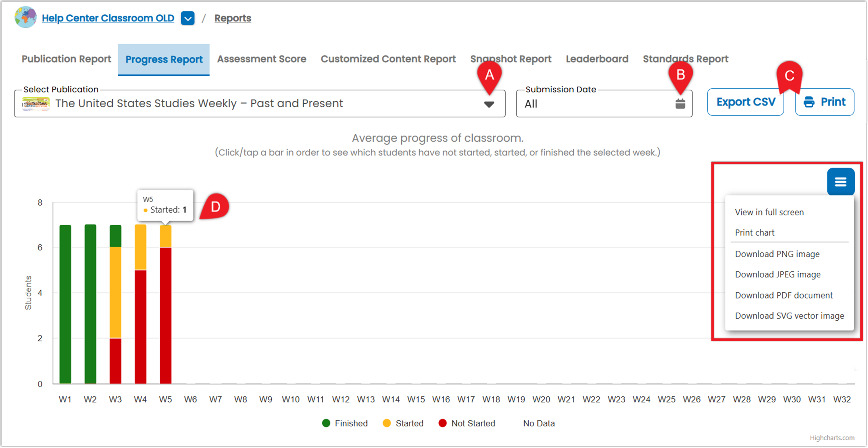Click the Print button with printer icon

[x=824, y=102]
